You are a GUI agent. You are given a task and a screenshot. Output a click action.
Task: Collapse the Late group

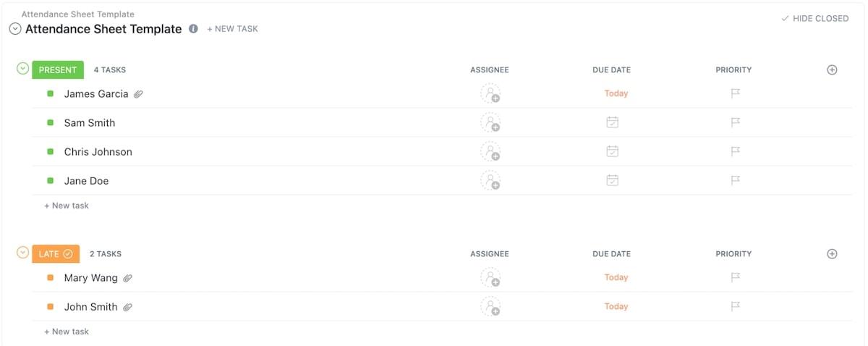click(22, 253)
